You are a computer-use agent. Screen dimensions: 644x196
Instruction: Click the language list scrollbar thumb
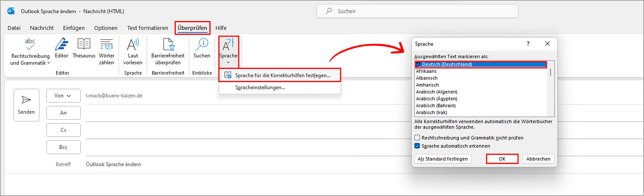point(550,72)
